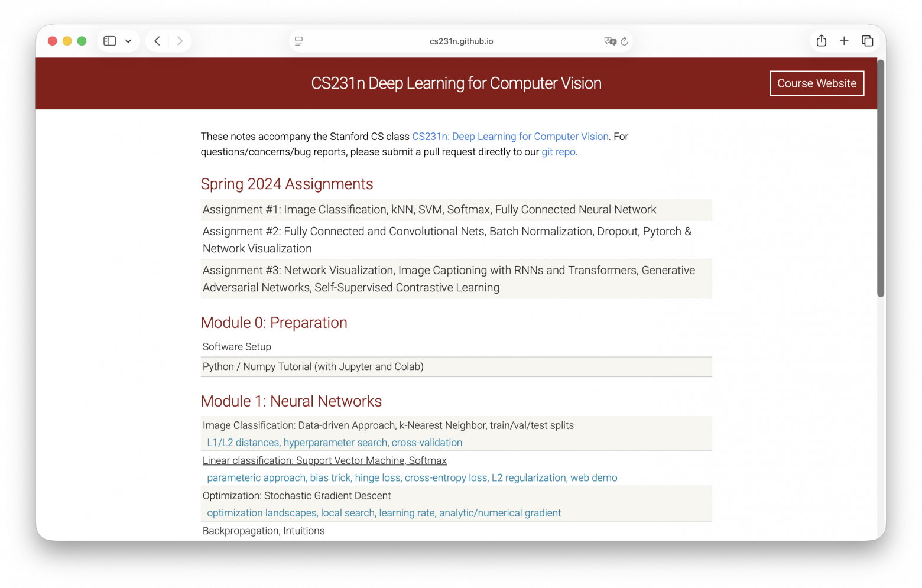The width and height of the screenshot is (922, 588).
Task: Show the tab overview icon
Action: pyautogui.click(x=867, y=41)
